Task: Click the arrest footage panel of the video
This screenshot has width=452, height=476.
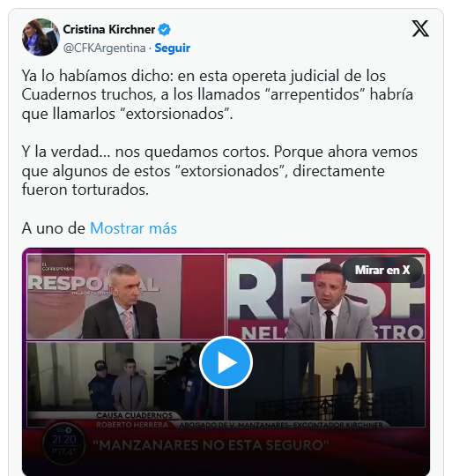Action: 126,384
